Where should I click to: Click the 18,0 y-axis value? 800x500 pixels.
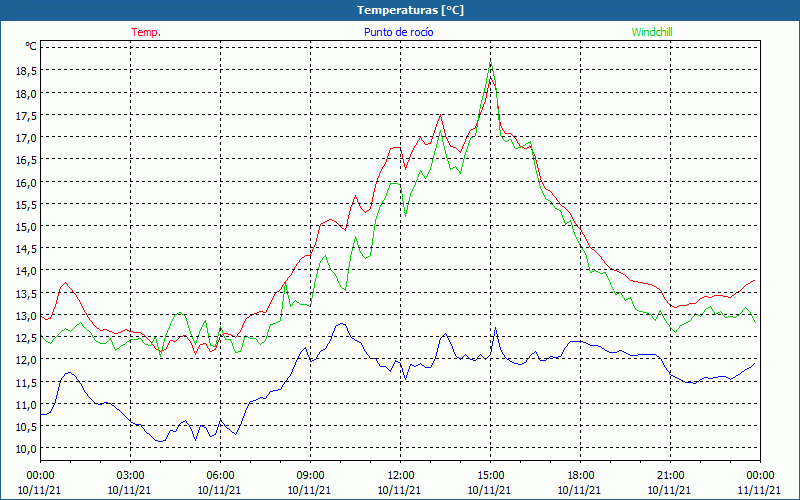click(x=26, y=93)
